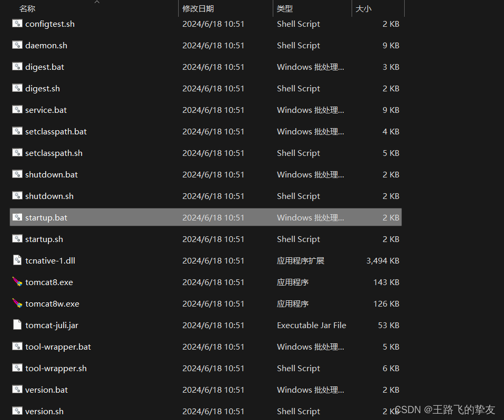Screen dimensions: 504x420
Task: Select the file name version.sh
Action: (44, 411)
